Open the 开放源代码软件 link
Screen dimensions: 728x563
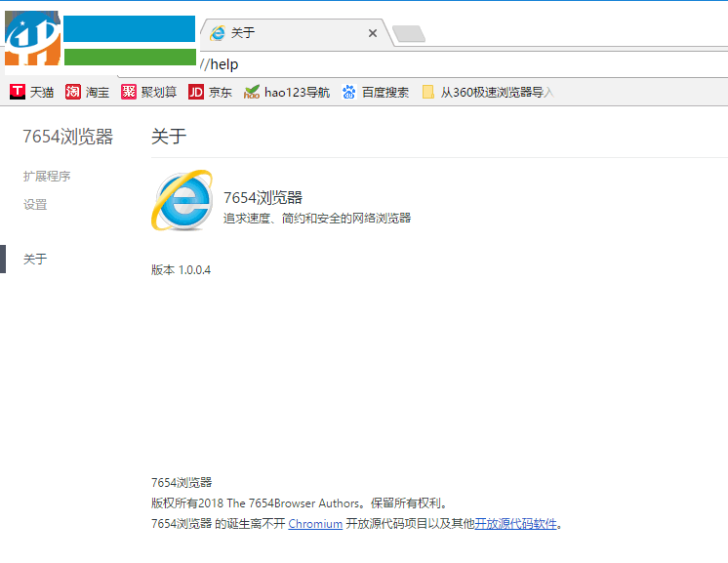(515, 524)
